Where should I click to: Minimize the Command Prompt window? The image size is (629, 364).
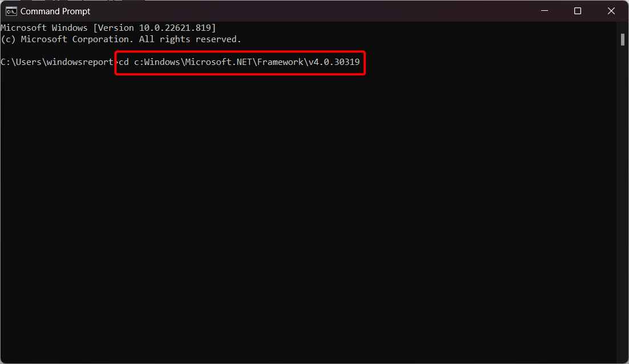[x=545, y=11]
